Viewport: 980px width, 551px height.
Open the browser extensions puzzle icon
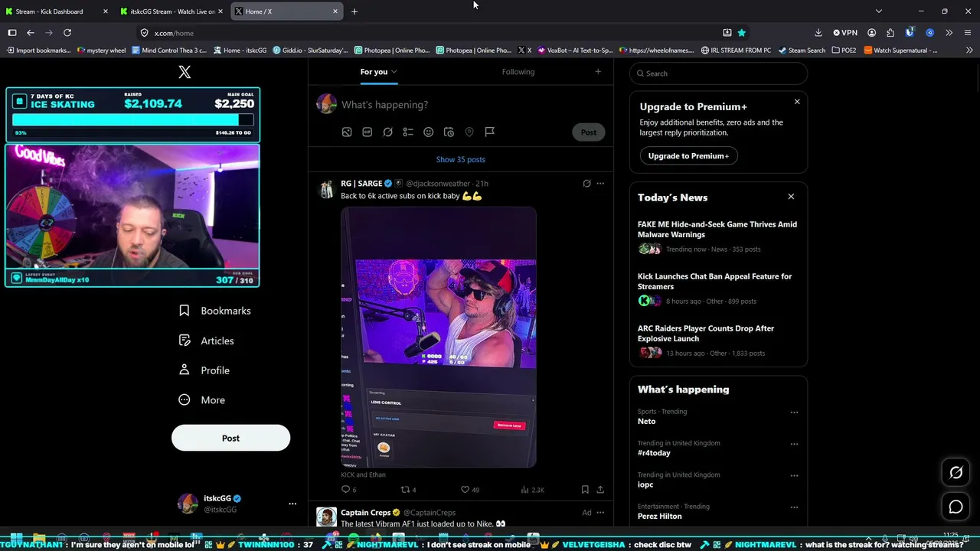(890, 33)
